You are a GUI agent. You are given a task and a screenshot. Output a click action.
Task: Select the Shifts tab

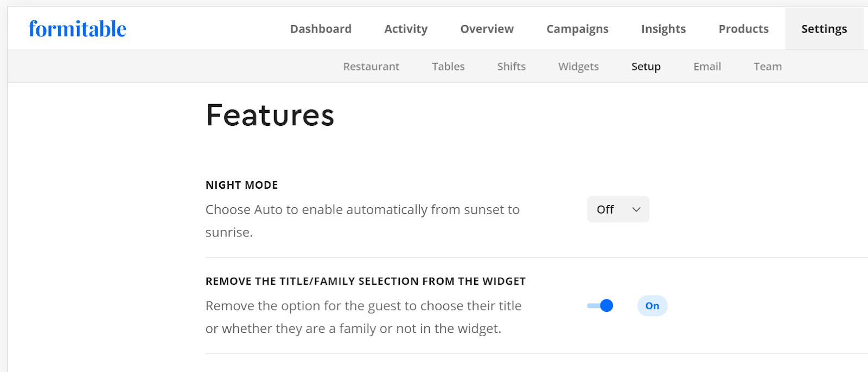510,66
